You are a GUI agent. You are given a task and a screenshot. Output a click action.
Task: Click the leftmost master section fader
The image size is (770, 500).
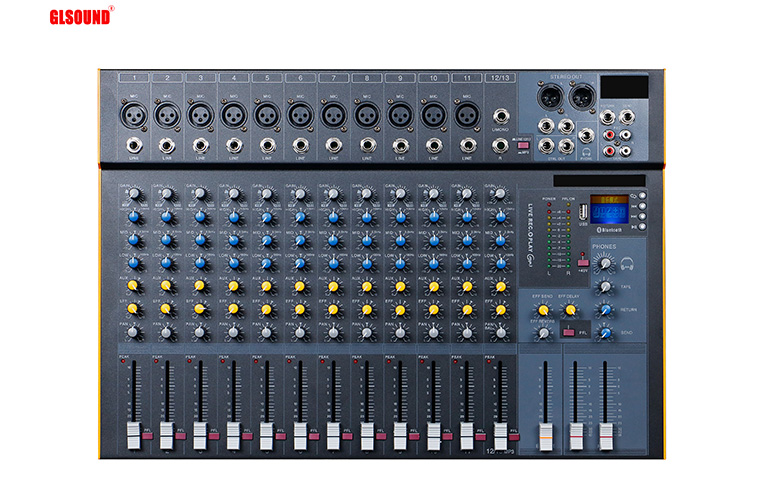(545, 436)
